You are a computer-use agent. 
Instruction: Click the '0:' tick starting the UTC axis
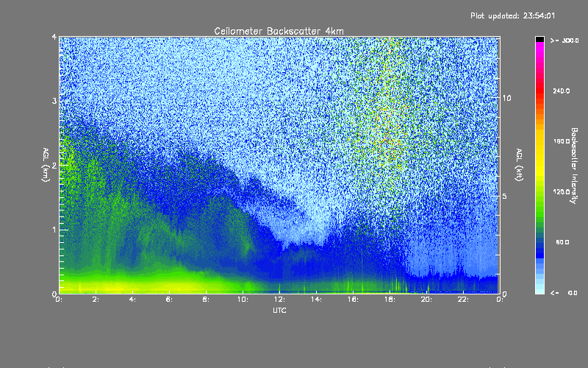[59, 300]
